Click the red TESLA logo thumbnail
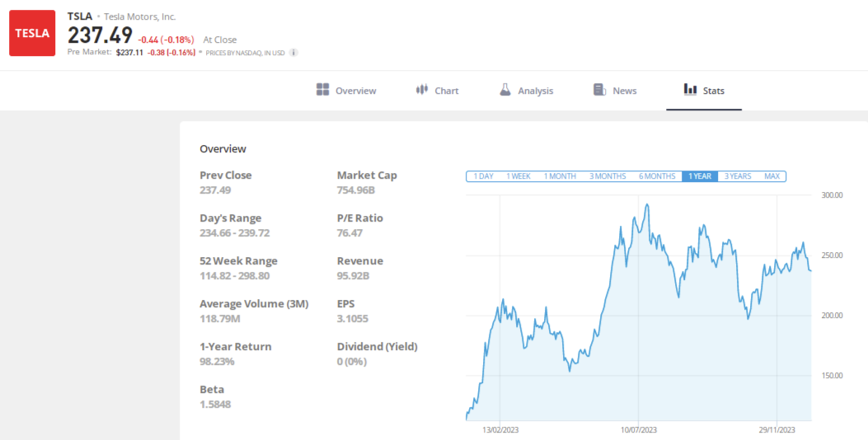Image resolution: width=868 pixels, height=440 pixels. (32, 33)
